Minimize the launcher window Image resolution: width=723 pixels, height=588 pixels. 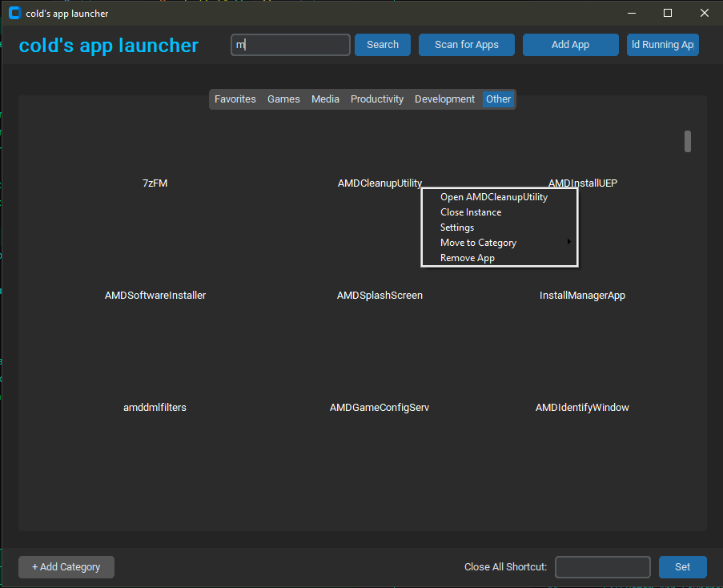[632, 13]
